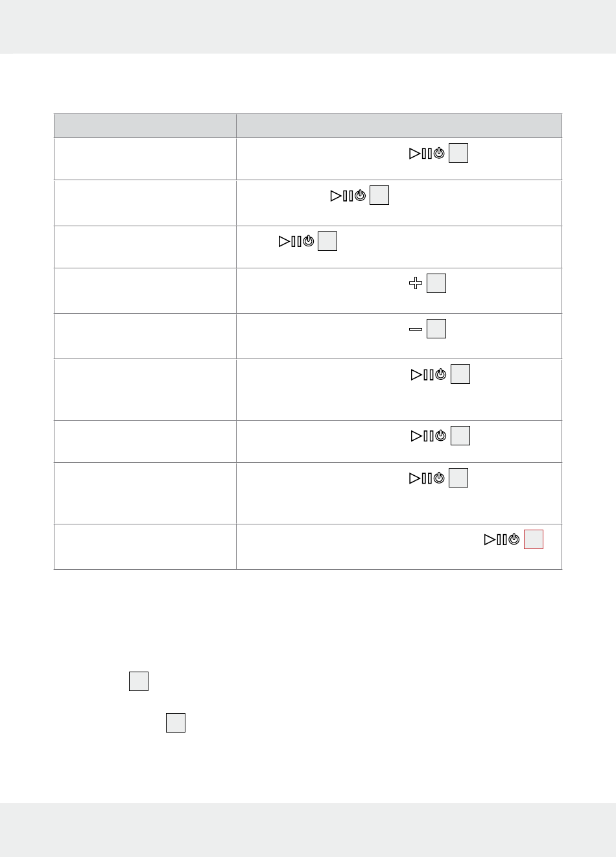Click the pause bars in third table row
Viewport: 616px width, 857px height.
pos(296,241)
